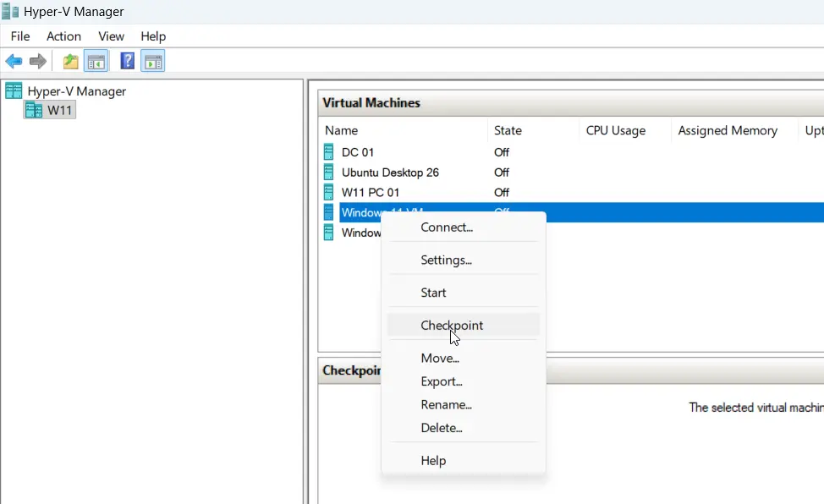Screen dimensions: 824x504
Task: Click the Up one level folder icon
Action: pos(70,62)
